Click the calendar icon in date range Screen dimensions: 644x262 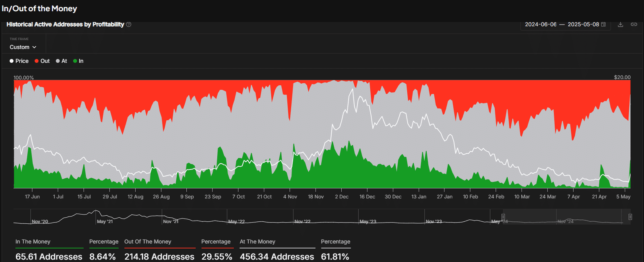coord(603,25)
